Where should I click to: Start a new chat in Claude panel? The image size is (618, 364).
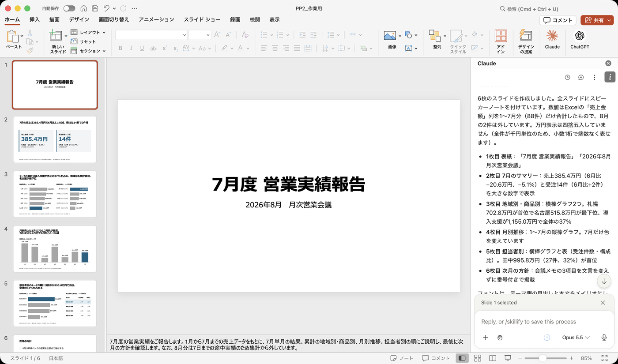[581, 77]
